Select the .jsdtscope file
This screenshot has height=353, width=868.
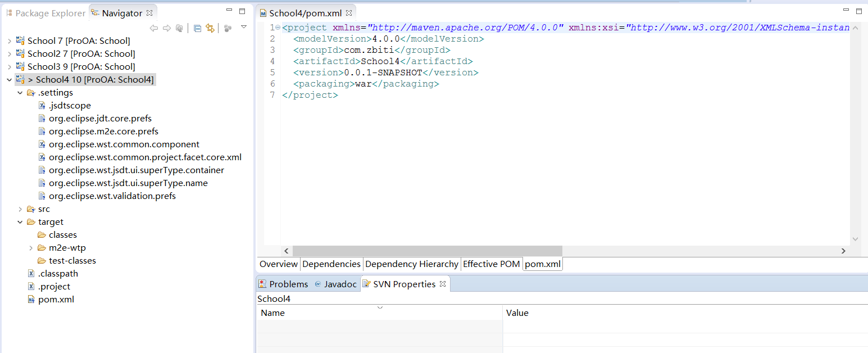point(69,106)
